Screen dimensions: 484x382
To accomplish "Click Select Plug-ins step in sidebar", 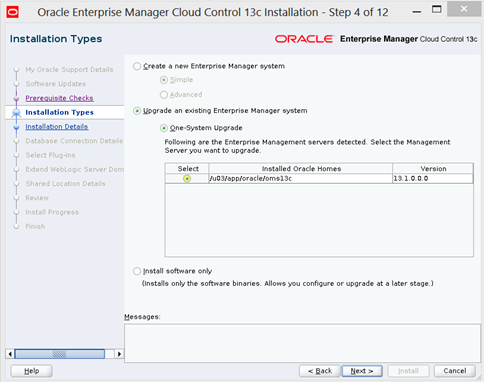I will (x=50, y=155).
